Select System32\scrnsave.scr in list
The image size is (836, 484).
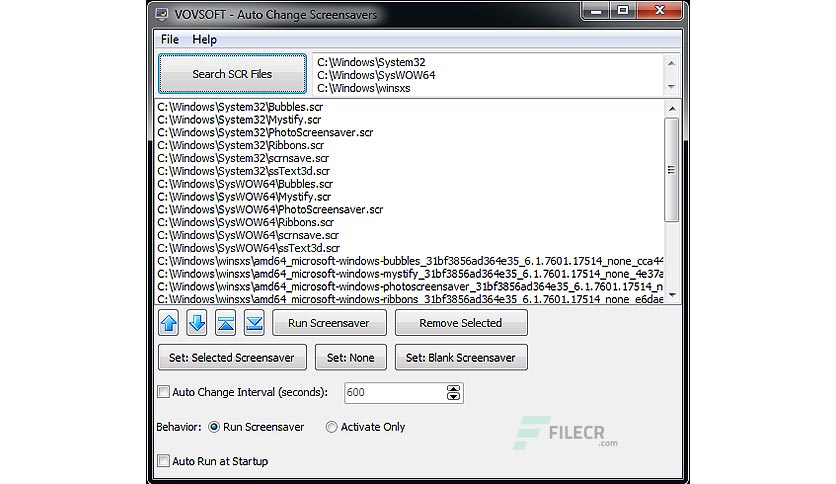pyautogui.click(x=243, y=158)
